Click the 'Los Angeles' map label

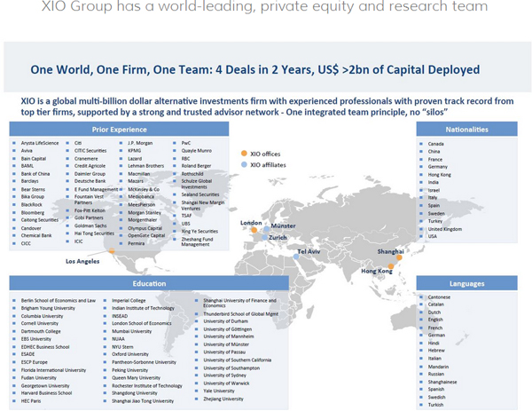click(x=82, y=262)
